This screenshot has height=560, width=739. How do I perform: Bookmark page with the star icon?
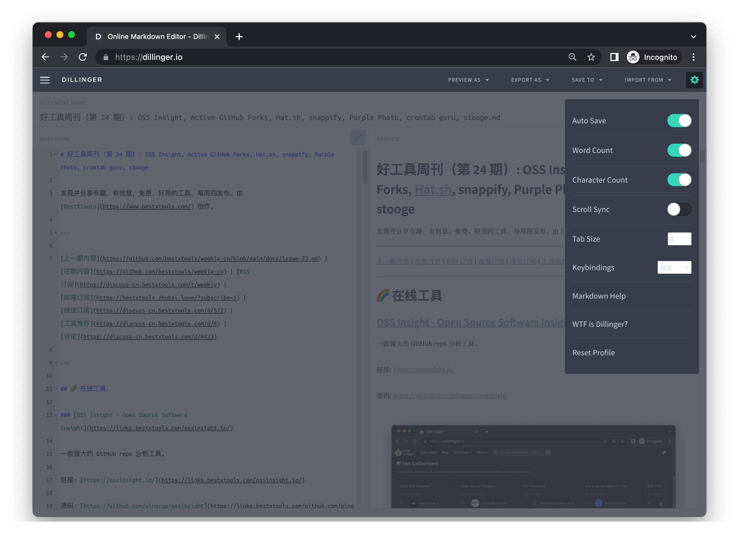[591, 57]
